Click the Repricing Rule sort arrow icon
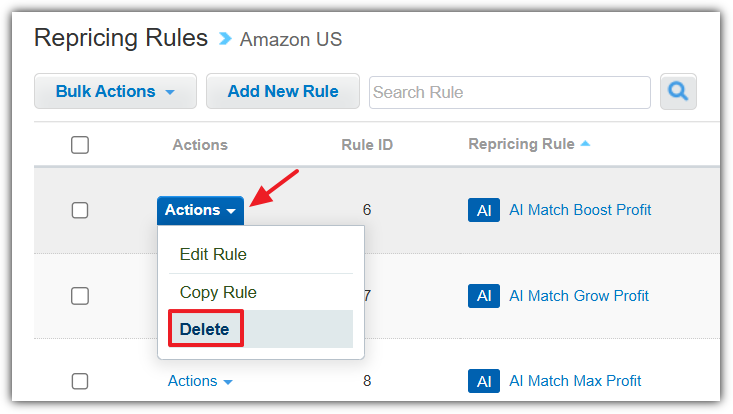733x414 pixels. click(x=585, y=144)
